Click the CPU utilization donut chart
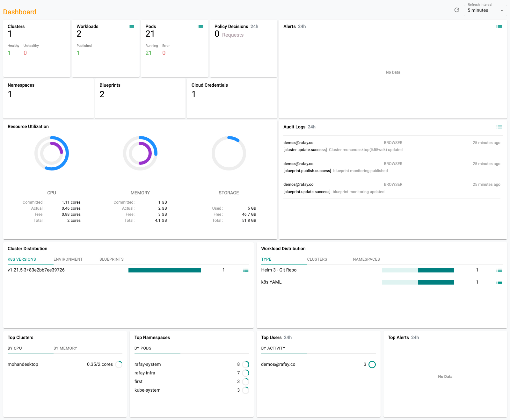 tap(52, 153)
